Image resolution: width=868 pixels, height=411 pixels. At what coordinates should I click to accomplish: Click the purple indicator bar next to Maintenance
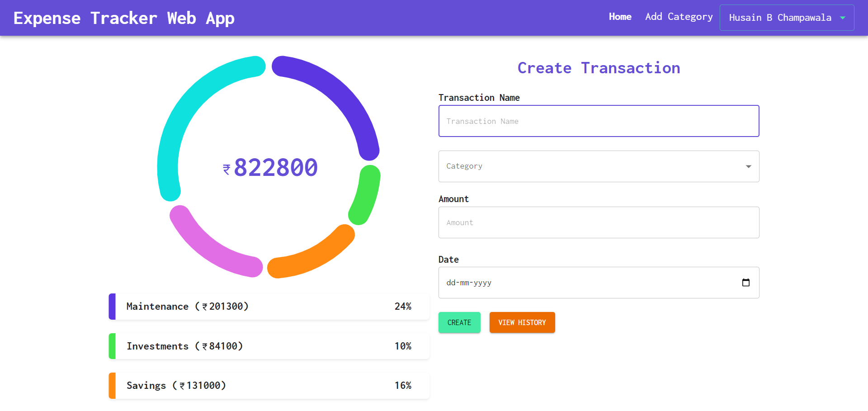coord(111,307)
